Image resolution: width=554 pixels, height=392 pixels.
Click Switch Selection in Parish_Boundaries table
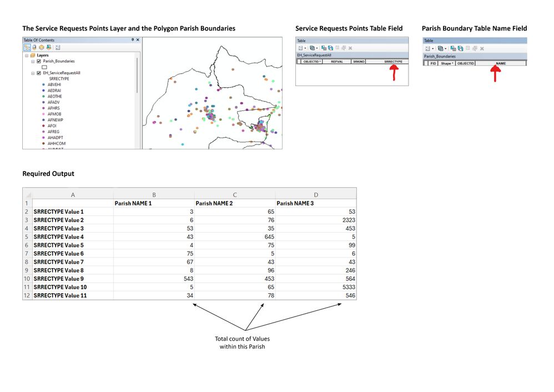pyautogui.click(x=460, y=48)
